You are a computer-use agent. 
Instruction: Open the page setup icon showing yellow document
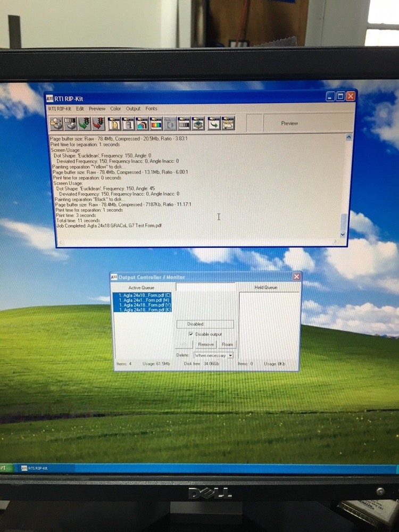click(114, 124)
